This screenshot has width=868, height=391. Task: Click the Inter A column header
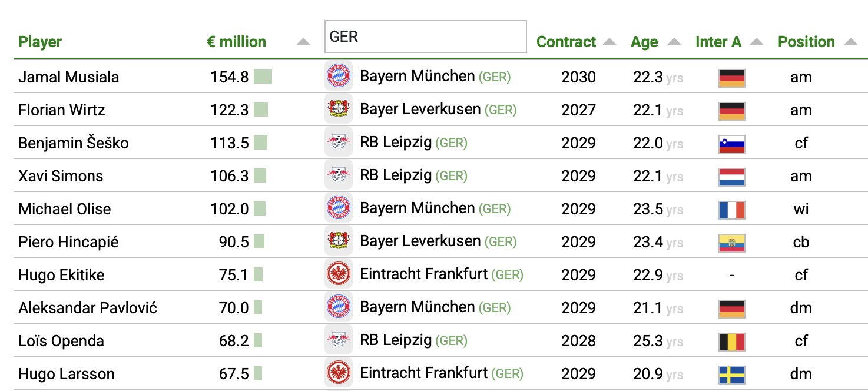coord(718,42)
